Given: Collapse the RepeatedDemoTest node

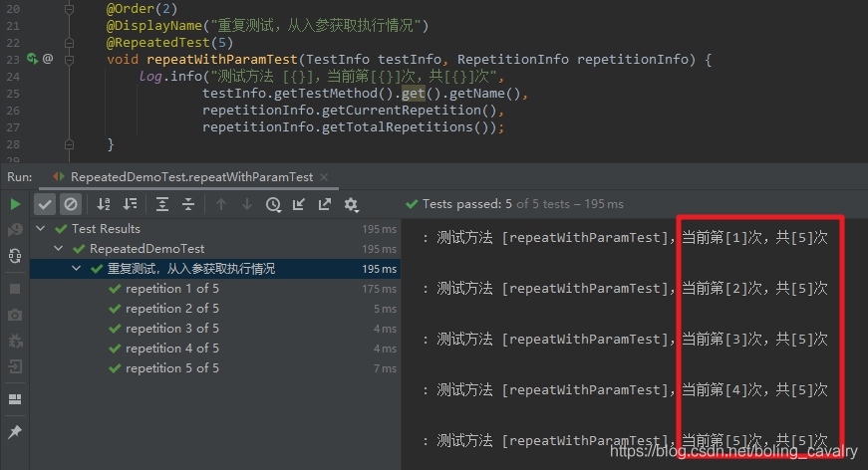Looking at the screenshot, I should 58,248.
